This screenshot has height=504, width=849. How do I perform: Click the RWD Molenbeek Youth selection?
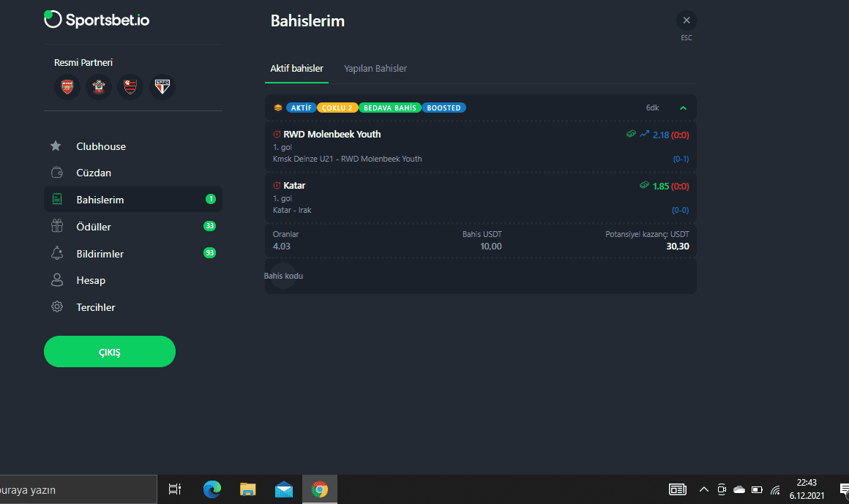(332, 135)
